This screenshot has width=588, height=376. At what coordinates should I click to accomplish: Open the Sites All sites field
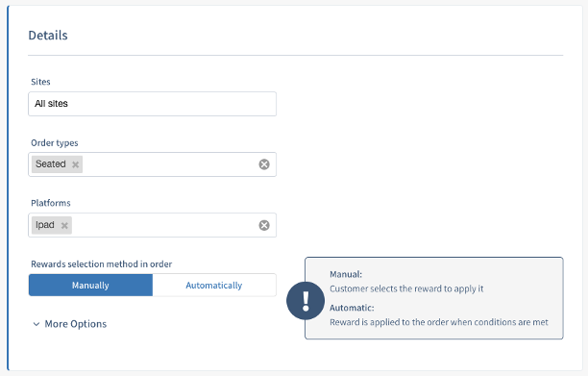click(152, 104)
